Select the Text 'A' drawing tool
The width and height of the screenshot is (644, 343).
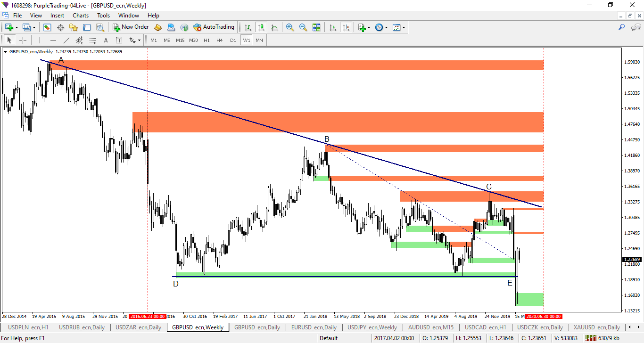[106, 40]
